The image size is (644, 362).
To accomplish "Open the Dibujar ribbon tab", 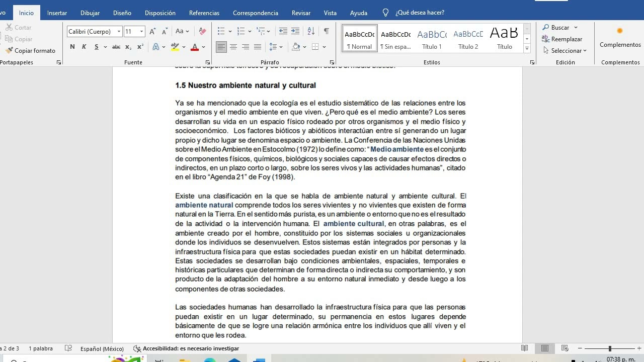I will 90,13.
